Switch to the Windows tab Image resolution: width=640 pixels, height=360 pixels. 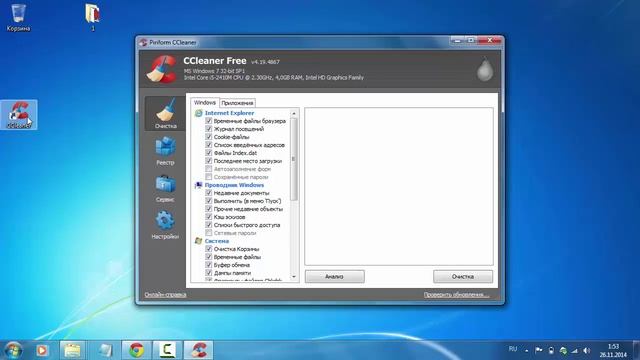[x=204, y=102]
